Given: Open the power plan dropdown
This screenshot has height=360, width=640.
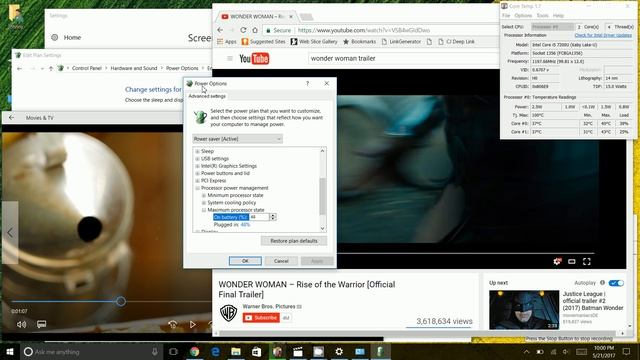Looking at the screenshot, I should coord(237,139).
